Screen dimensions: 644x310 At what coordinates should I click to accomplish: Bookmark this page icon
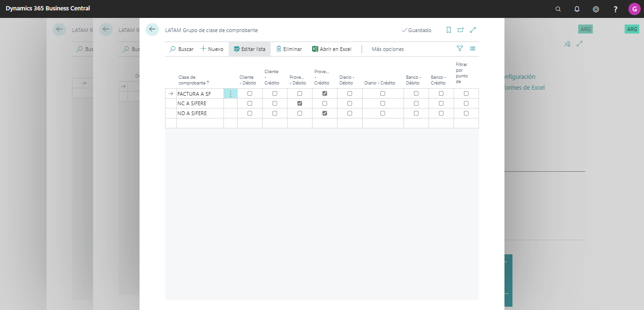tap(449, 30)
